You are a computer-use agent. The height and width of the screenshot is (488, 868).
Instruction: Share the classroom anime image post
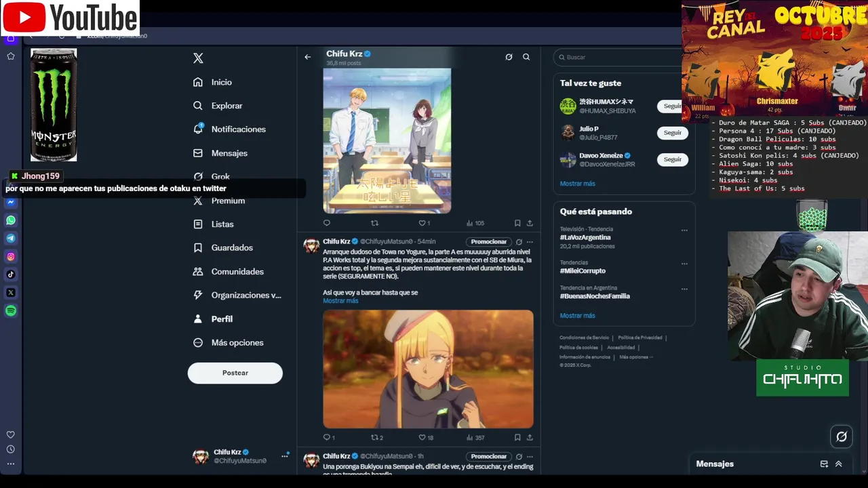[530, 223]
